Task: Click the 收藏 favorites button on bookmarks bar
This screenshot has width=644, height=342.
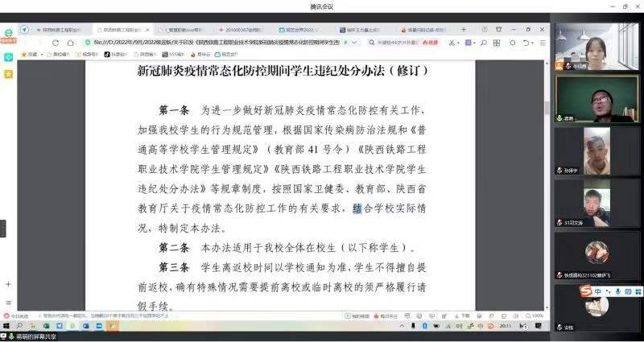Action: (30, 54)
